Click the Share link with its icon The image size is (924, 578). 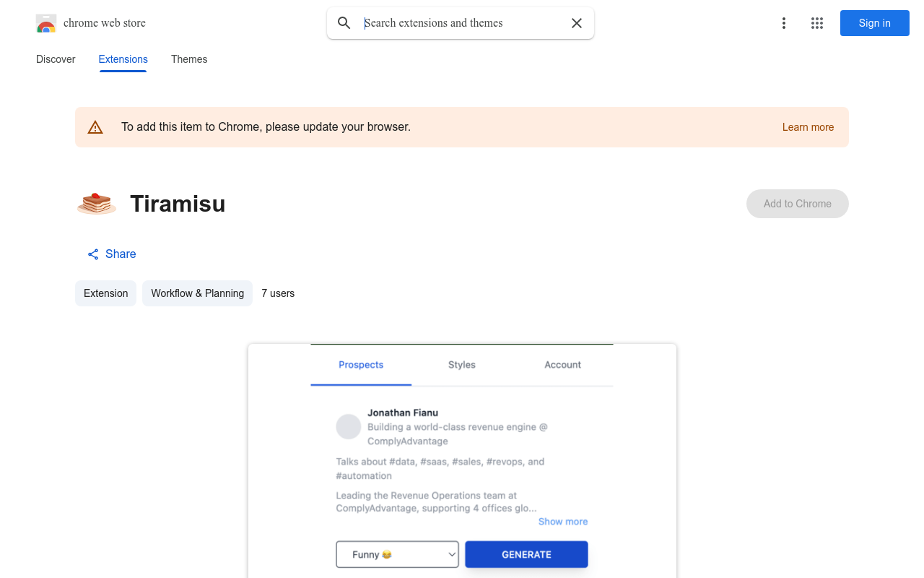pyautogui.click(x=112, y=254)
